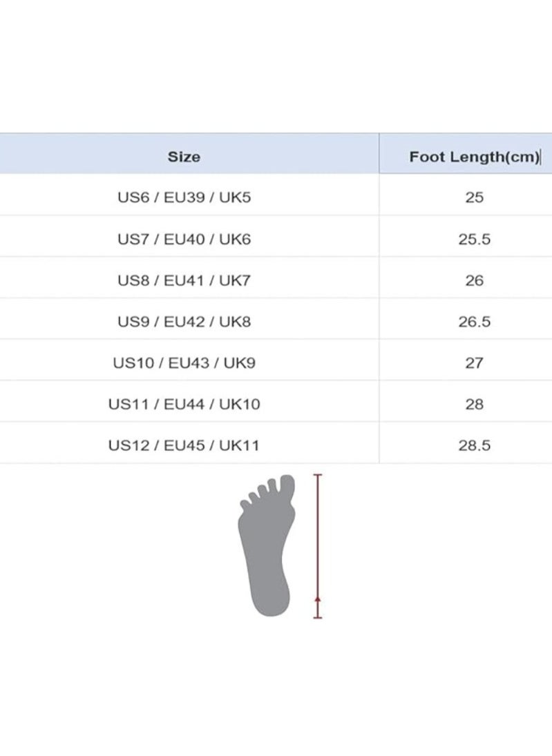Click the red foot length measurement line

[318, 546]
